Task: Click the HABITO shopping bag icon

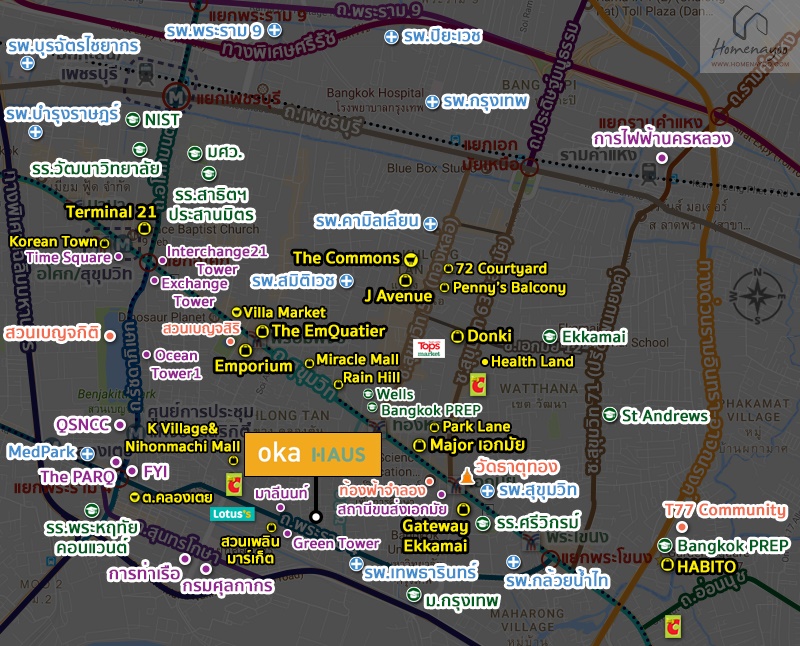Action: pos(667,565)
